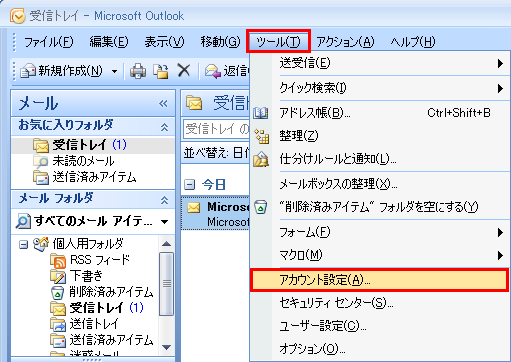The width and height of the screenshot is (511, 362).
Task: Open the ファイル(F) menu
Action: (49, 42)
